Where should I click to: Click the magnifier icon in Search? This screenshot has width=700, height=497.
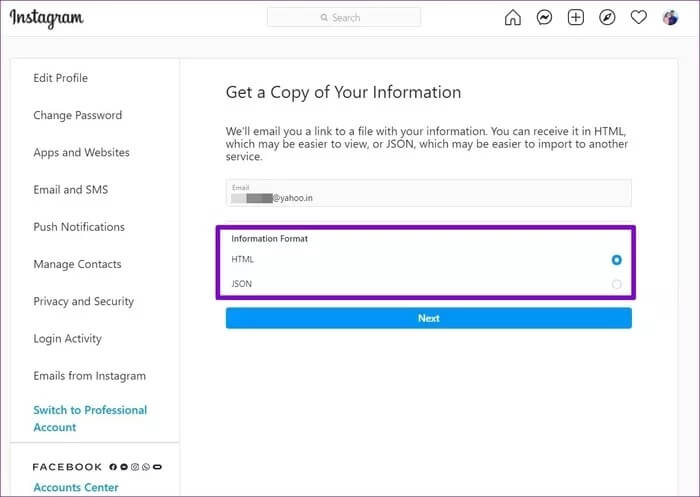tap(324, 18)
